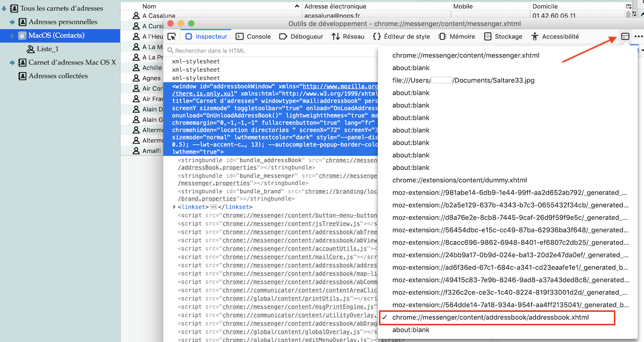Select the addressbookWindow window element
644x342 pixels.
271,119
